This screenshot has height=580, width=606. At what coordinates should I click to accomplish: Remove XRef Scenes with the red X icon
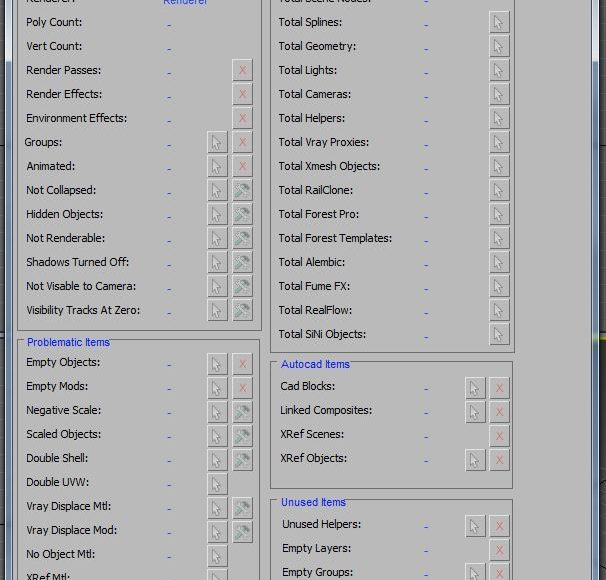pos(499,436)
